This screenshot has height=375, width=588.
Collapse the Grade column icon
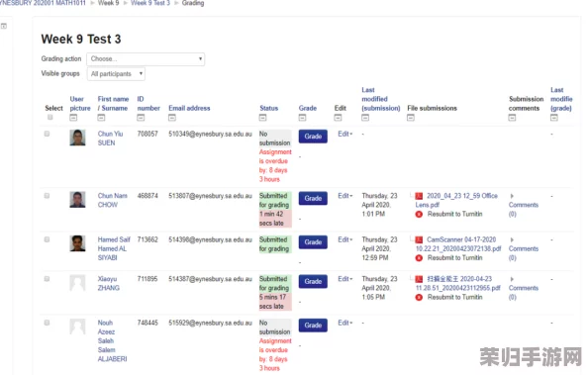click(x=302, y=118)
